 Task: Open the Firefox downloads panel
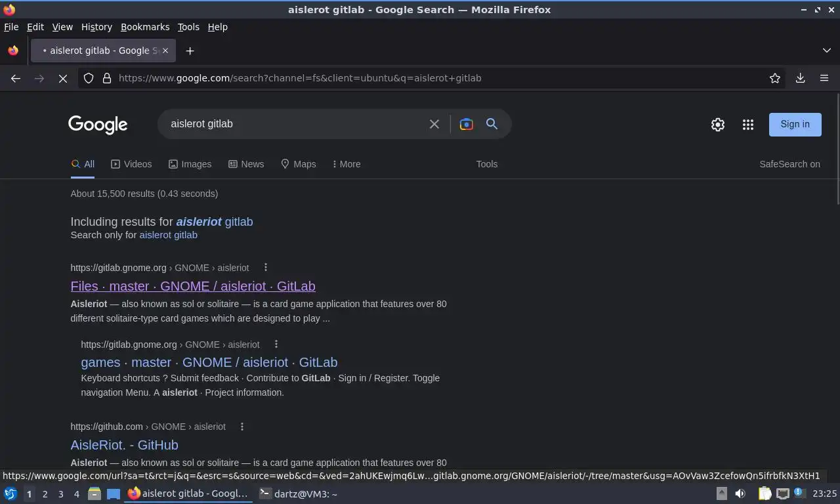click(x=801, y=78)
